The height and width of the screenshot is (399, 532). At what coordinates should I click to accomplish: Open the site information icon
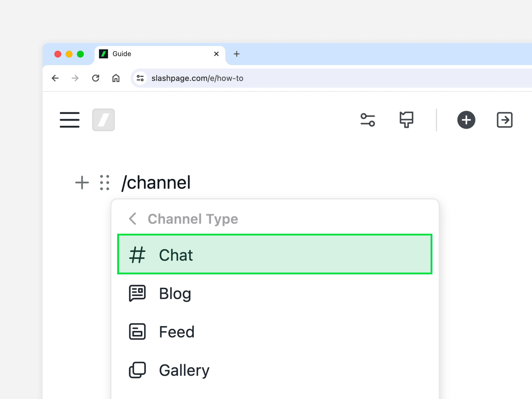[x=140, y=78]
